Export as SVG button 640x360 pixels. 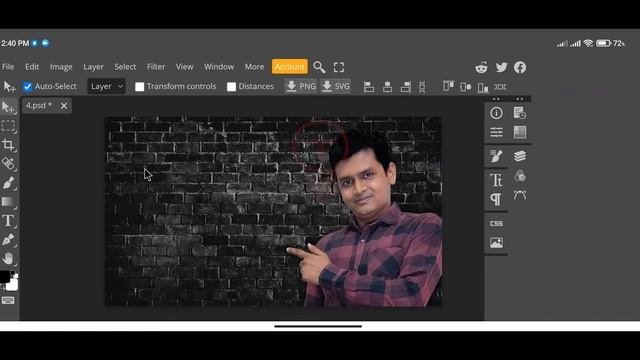(x=336, y=87)
